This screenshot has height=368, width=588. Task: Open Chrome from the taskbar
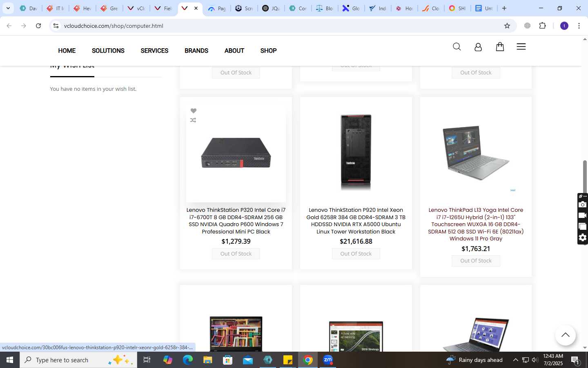(308, 360)
